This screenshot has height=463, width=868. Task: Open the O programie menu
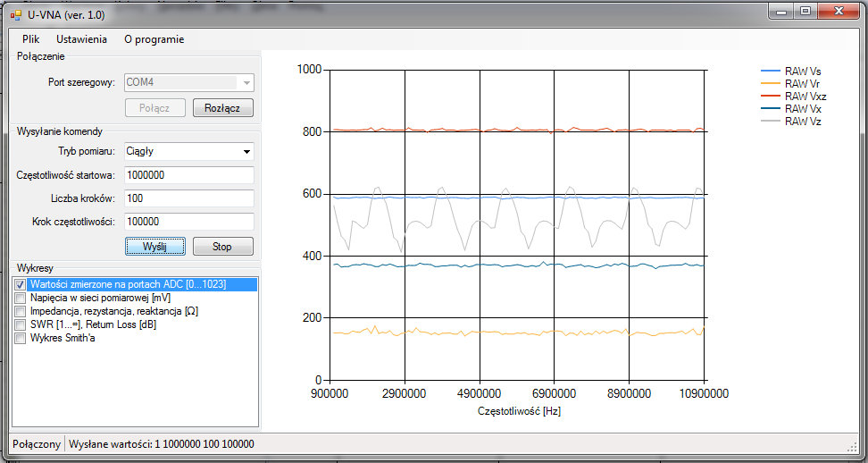[x=154, y=39]
